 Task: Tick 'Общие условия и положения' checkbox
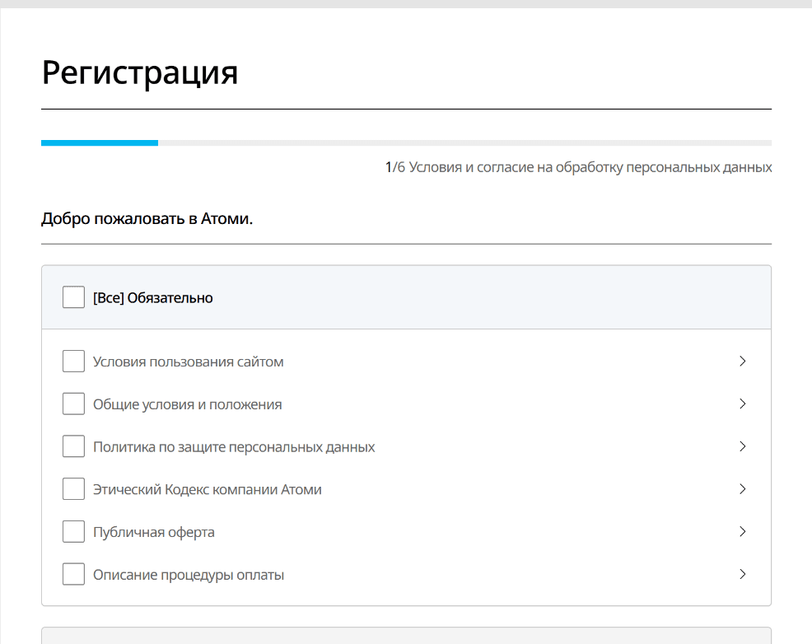click(x=73, y=404)
